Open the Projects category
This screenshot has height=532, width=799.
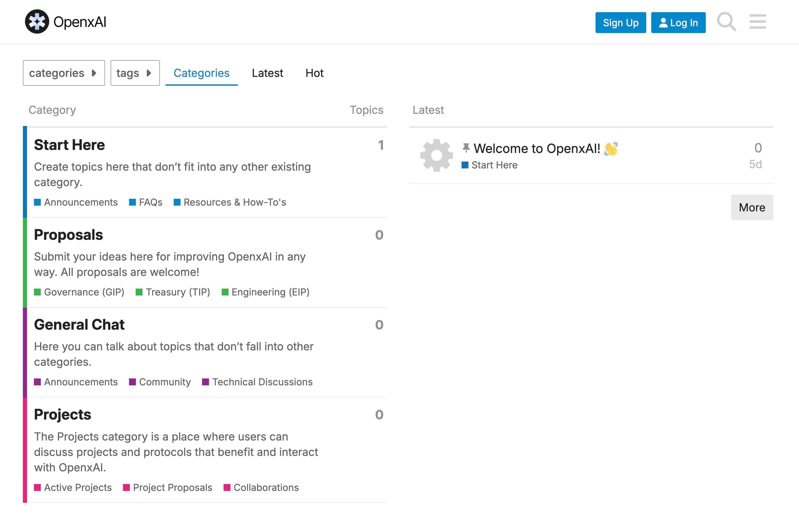tap(62, 415)
